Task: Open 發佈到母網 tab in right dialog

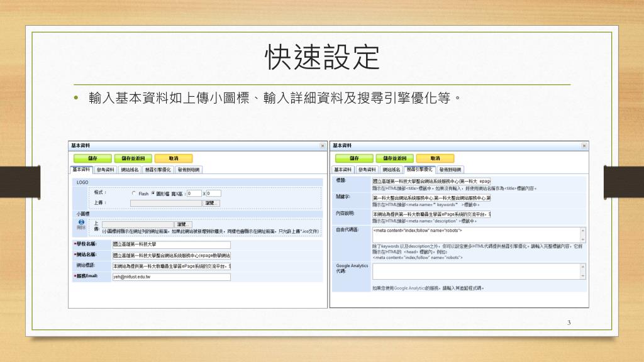Action: click(x=450, y=170)
